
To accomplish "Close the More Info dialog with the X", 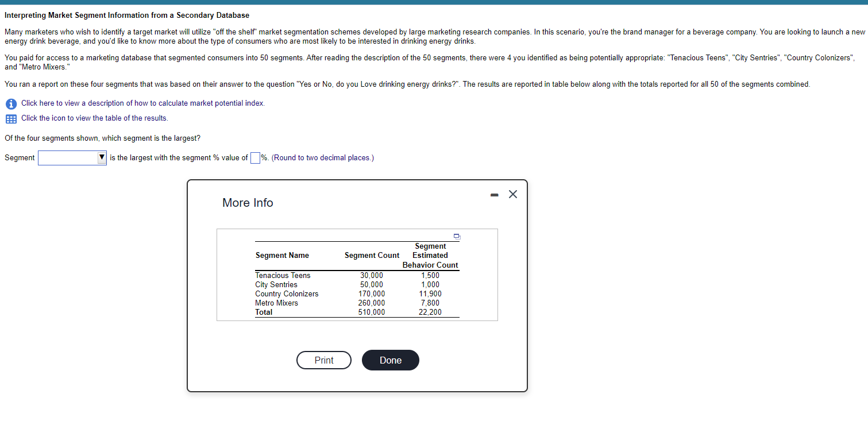I will tap(512, 194).
